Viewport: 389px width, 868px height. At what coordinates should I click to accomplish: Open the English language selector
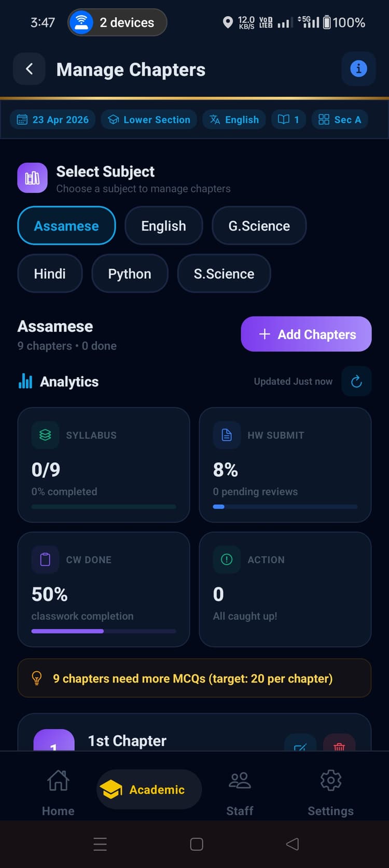pyautogui.click(x=234, y=119)
